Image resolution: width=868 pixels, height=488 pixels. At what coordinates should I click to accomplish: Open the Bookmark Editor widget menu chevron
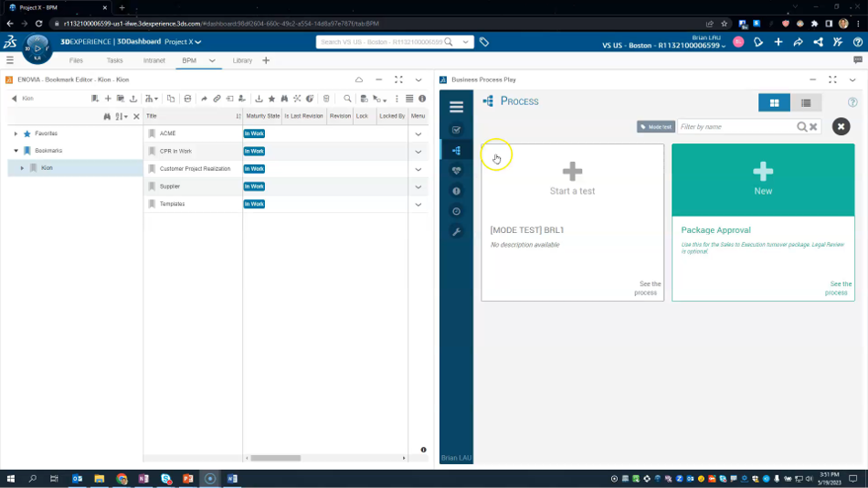click(x=418, y=80)
